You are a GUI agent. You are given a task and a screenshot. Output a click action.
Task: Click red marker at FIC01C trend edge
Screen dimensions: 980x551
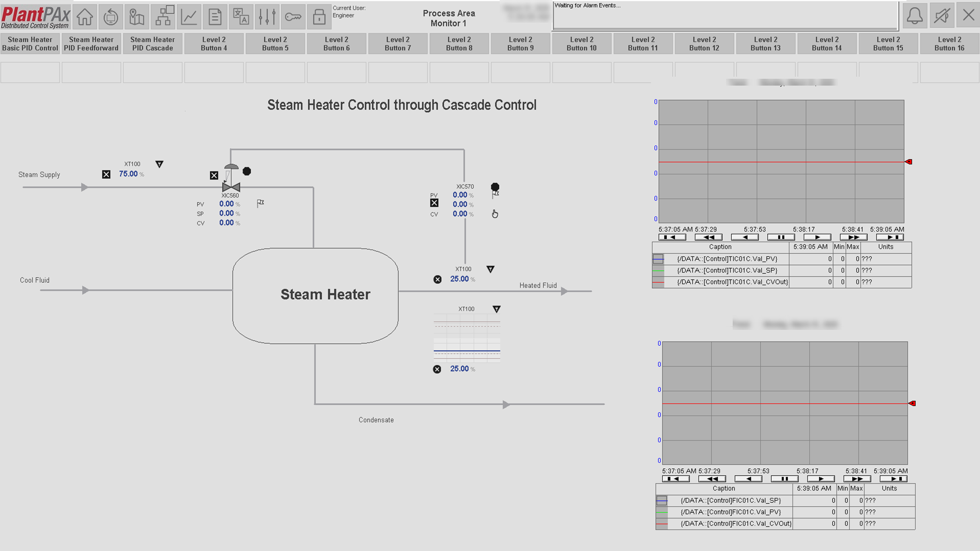[912, 403]
